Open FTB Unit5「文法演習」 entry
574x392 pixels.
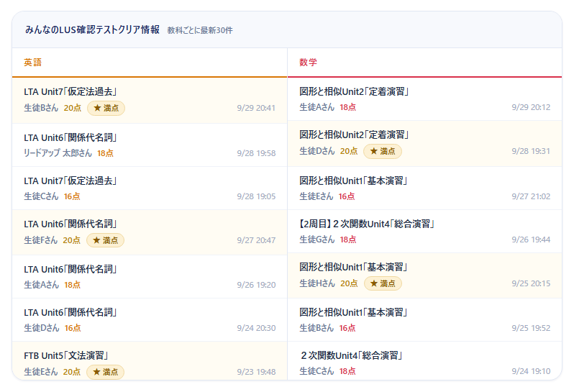click(x=150, y=361)
